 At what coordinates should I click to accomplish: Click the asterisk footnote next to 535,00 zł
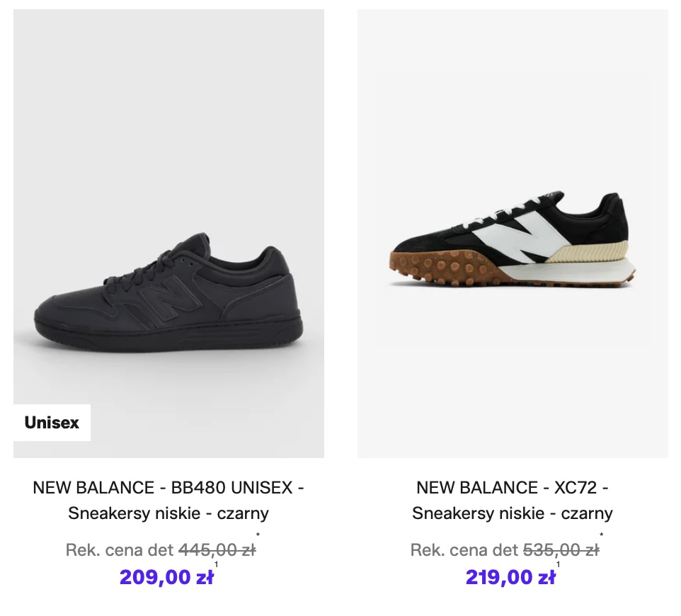click(602, 536)
